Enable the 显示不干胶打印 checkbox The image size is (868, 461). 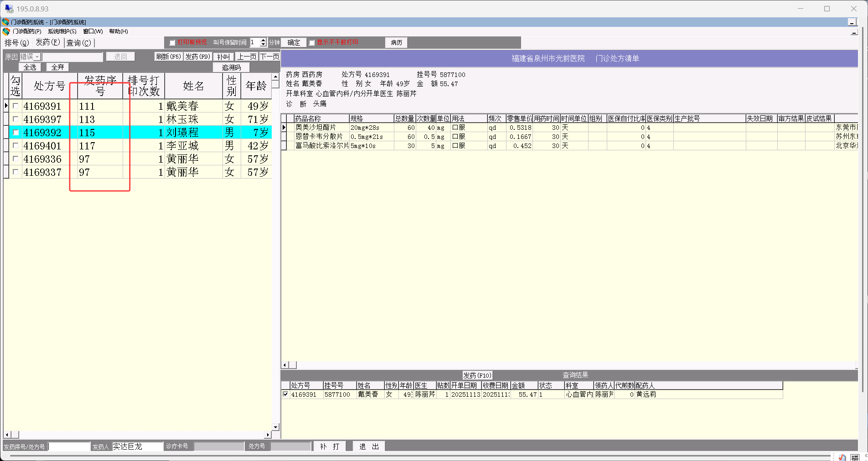312,43
